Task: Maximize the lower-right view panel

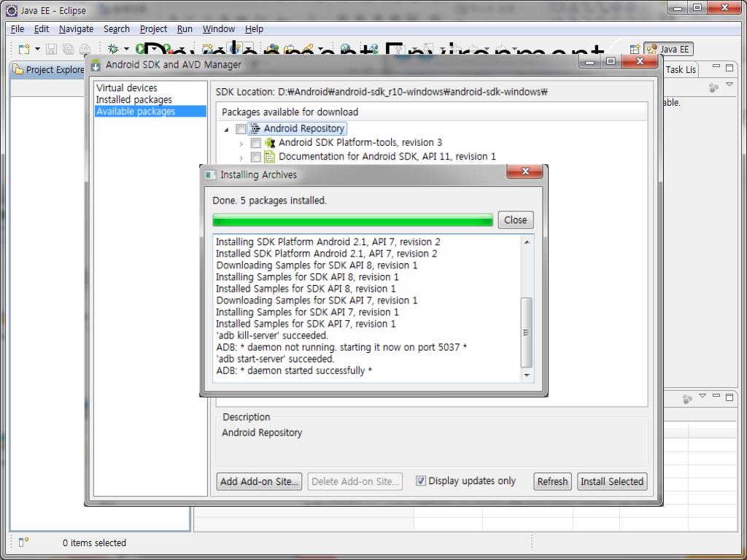Action: click(x=729, y=397)
